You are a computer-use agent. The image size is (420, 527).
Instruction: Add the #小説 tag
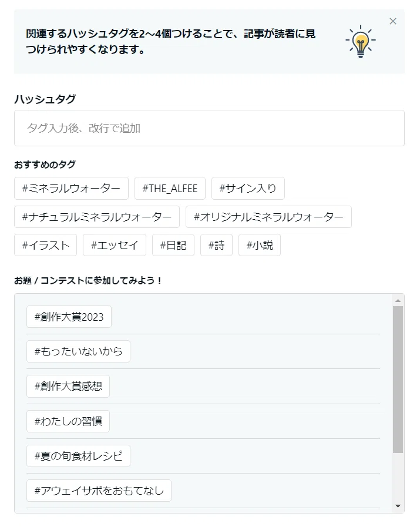point(260,245)
